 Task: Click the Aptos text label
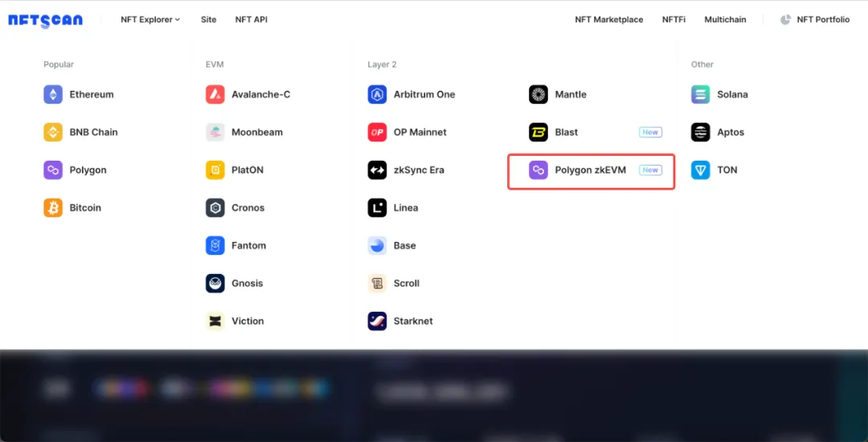731,133
